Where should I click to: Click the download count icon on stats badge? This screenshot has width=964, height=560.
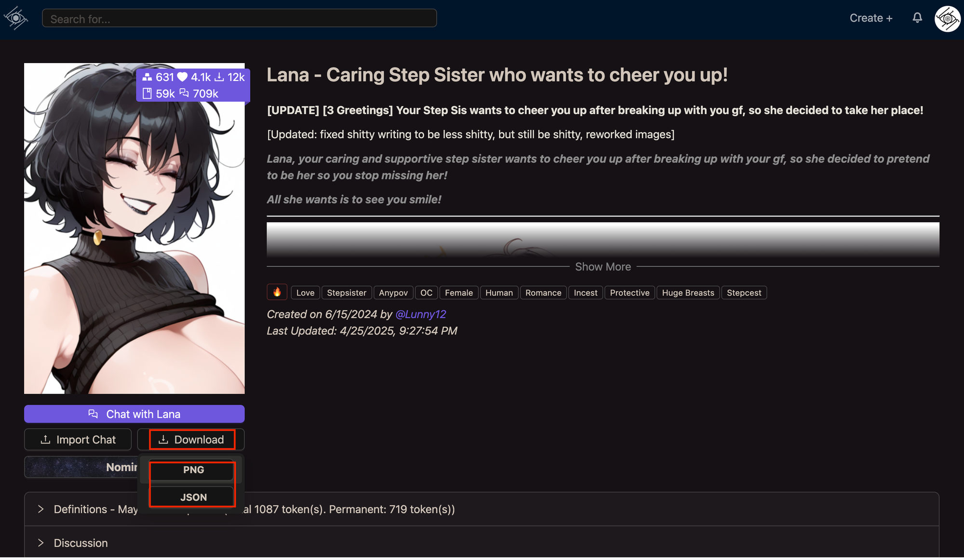coord(219,77)
